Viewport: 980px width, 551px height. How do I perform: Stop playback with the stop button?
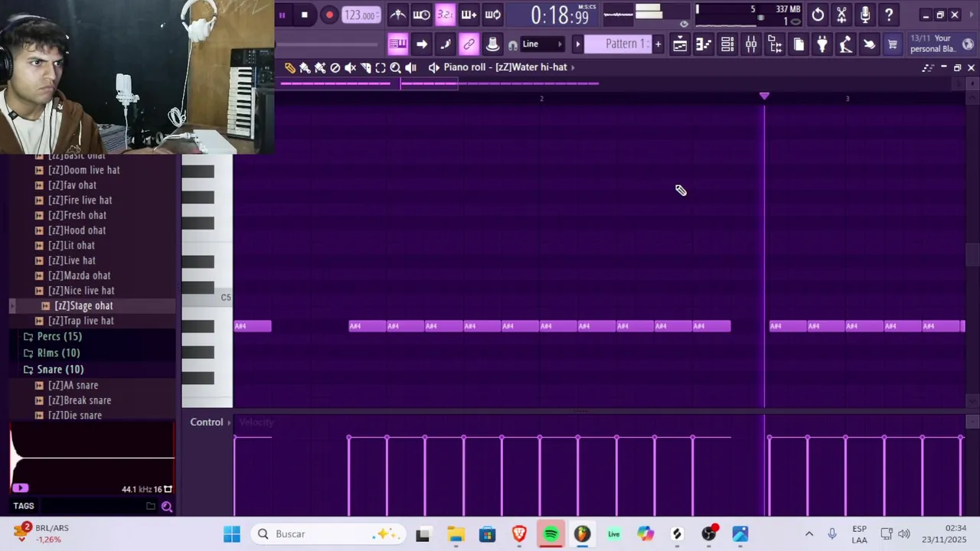coord(304,15)
